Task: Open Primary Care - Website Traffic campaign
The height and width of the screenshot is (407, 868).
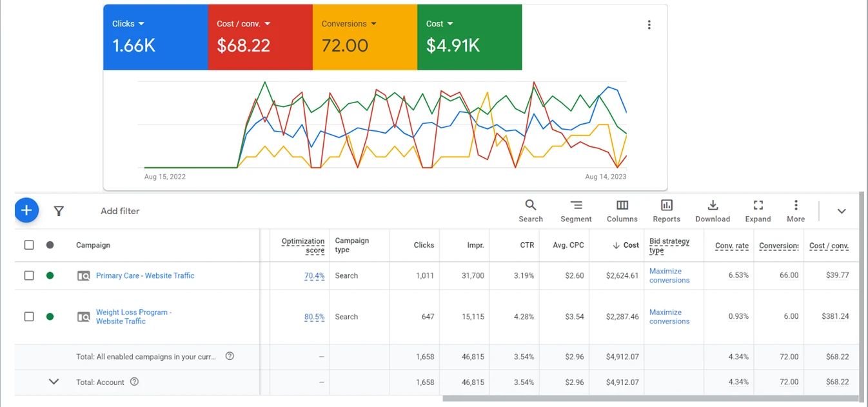Action: coord(145,275)
